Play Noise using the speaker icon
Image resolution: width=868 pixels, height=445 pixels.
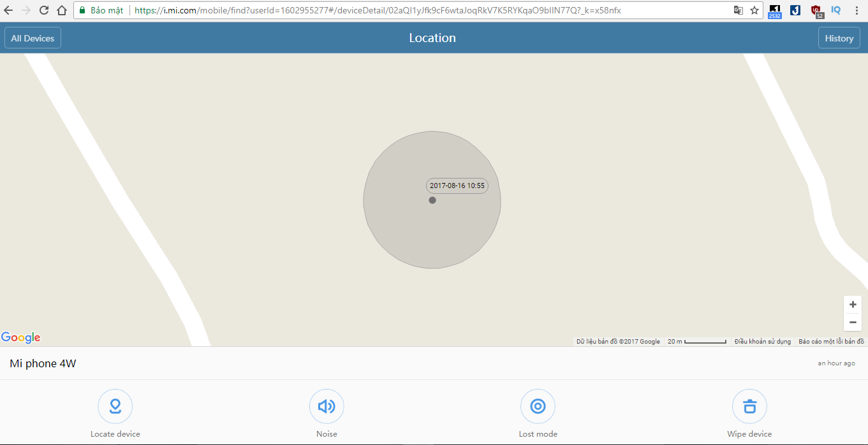pos(327,406)
